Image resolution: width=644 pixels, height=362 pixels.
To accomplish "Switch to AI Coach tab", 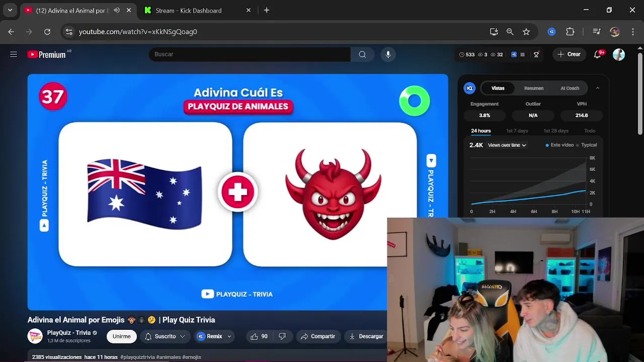I will pyautogui.click(x=570, y=88).
